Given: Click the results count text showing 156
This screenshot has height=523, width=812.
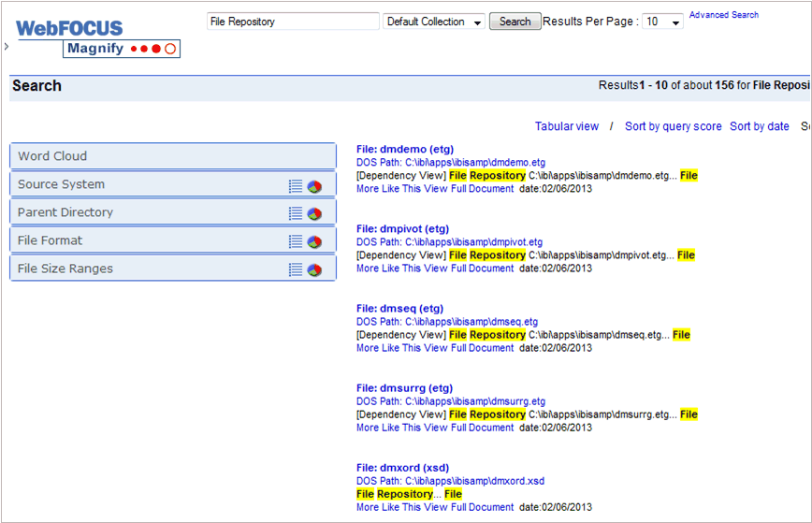Looking at the screenshot, I should 704,85.
